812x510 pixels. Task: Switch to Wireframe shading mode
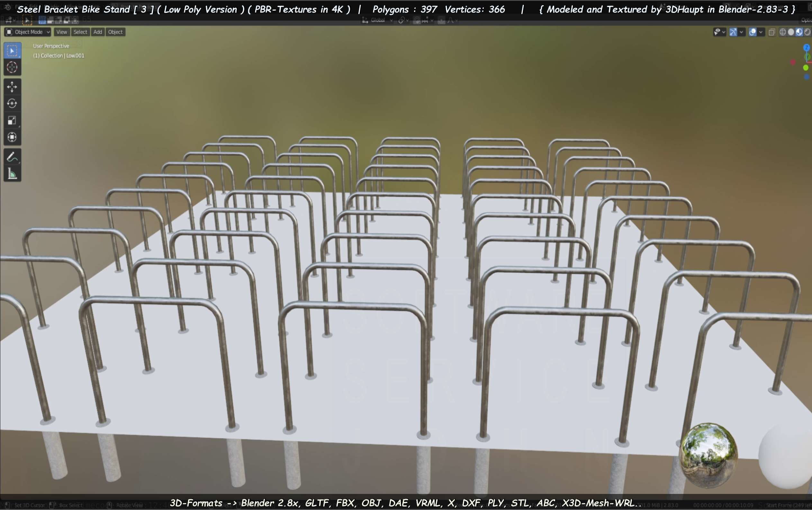783,32
